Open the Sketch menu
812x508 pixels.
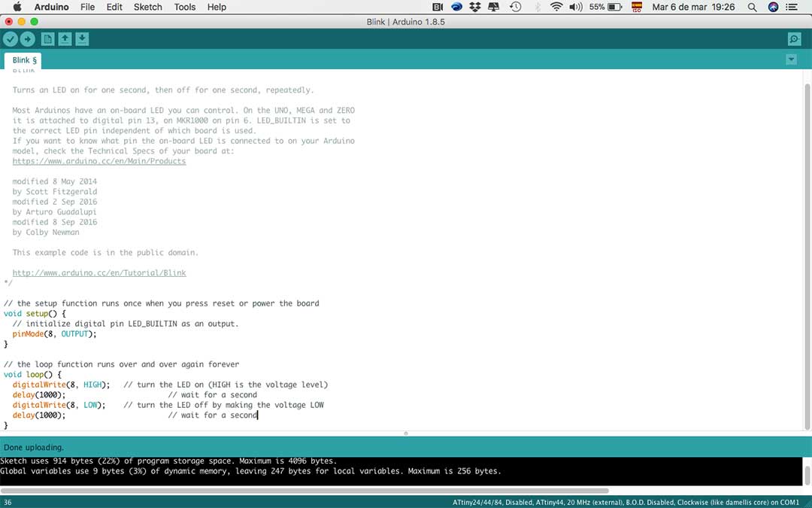tap(147, 7)
